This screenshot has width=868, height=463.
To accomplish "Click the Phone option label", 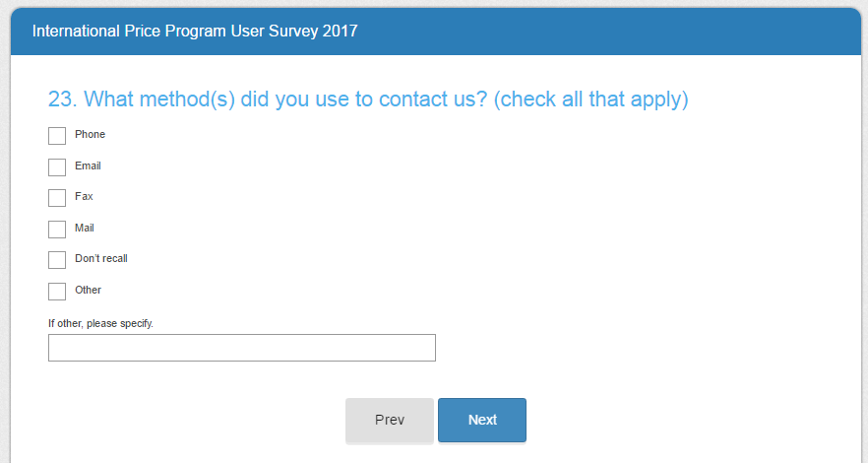I will tap(90, 135).
